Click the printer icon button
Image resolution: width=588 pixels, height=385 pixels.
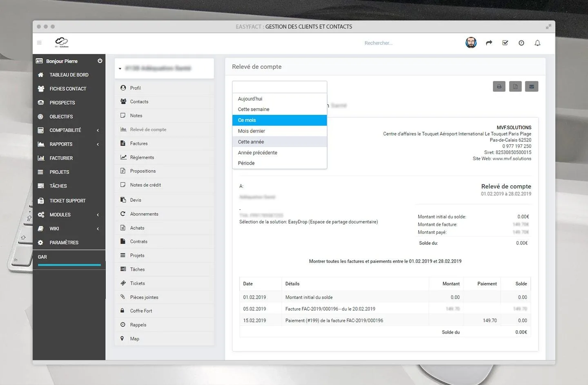499,87
